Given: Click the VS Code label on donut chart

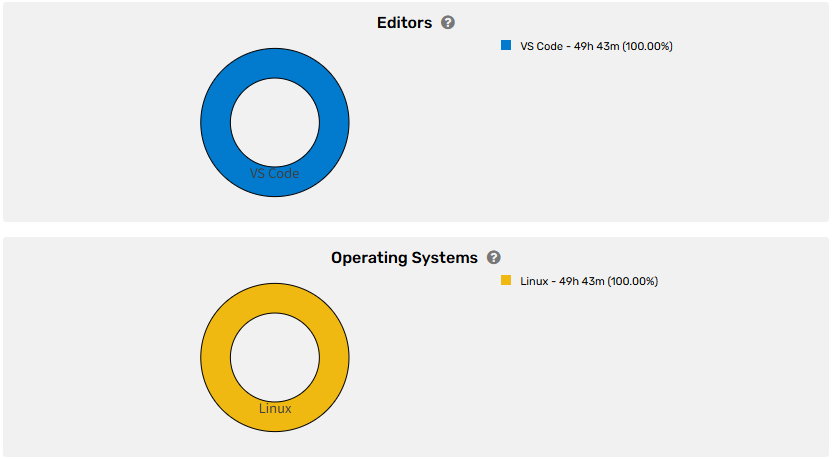Looking at the screenshot, I should pyautogui.click(x=275, y=174).
